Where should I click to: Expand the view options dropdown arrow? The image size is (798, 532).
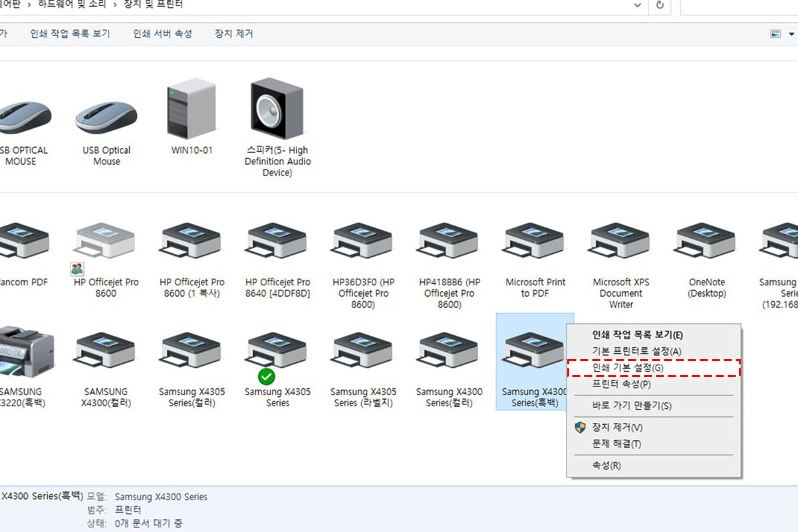pyautogui.click(x=791, y=34)
